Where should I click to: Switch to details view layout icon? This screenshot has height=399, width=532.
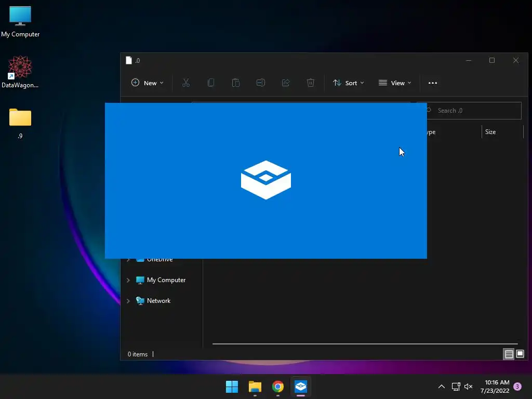click(x=509, y=354)
